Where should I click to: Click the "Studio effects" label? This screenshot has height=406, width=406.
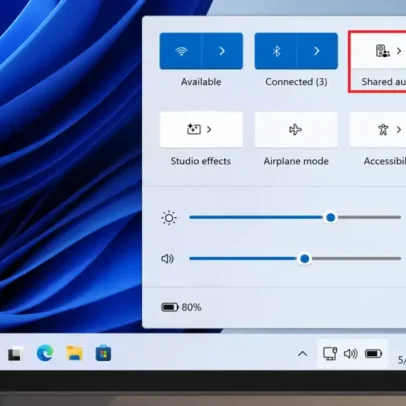[x=201, y=161]
